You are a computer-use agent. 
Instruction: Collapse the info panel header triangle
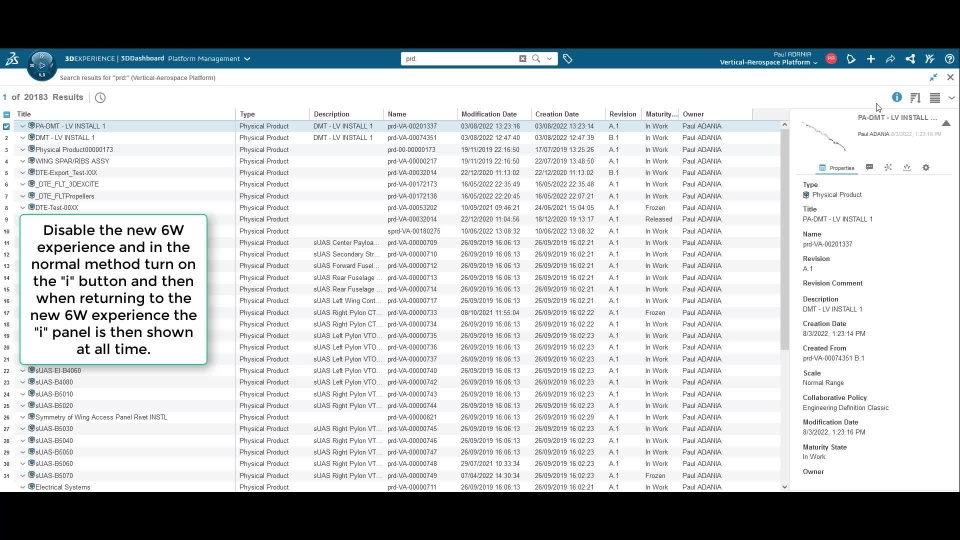coord(946,123)
